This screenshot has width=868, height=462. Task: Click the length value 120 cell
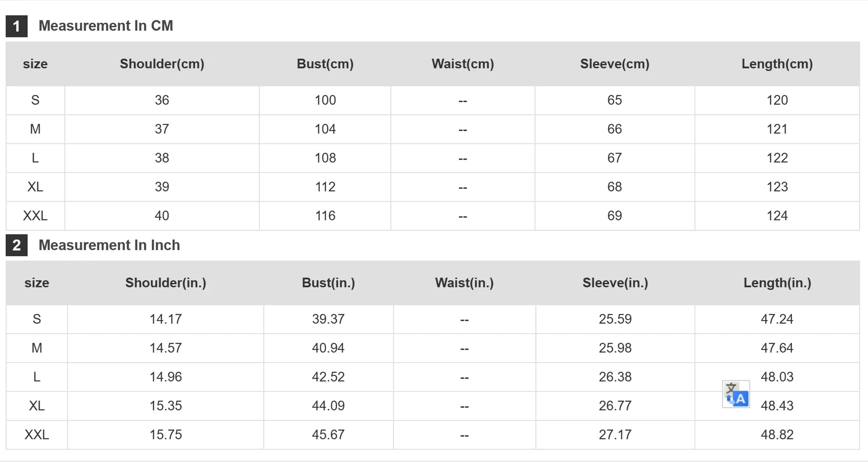(777, 100)
